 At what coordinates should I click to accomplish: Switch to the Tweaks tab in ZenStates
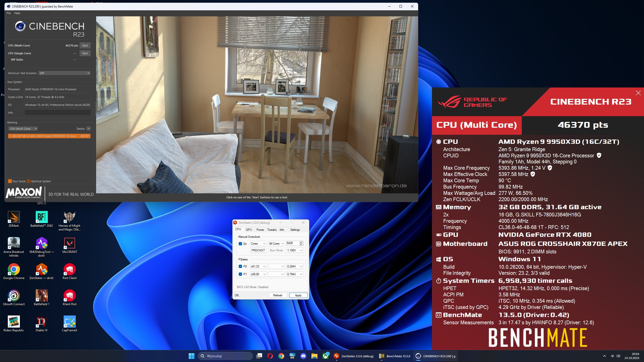tap(272, 230)
